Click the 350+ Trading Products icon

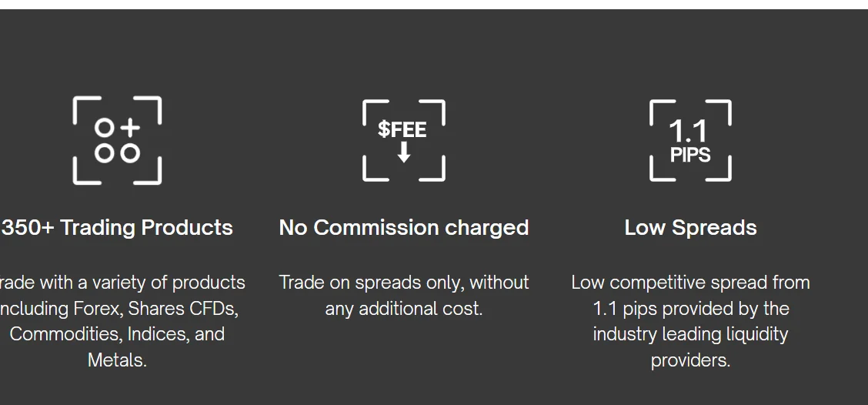tap(117, 140)
